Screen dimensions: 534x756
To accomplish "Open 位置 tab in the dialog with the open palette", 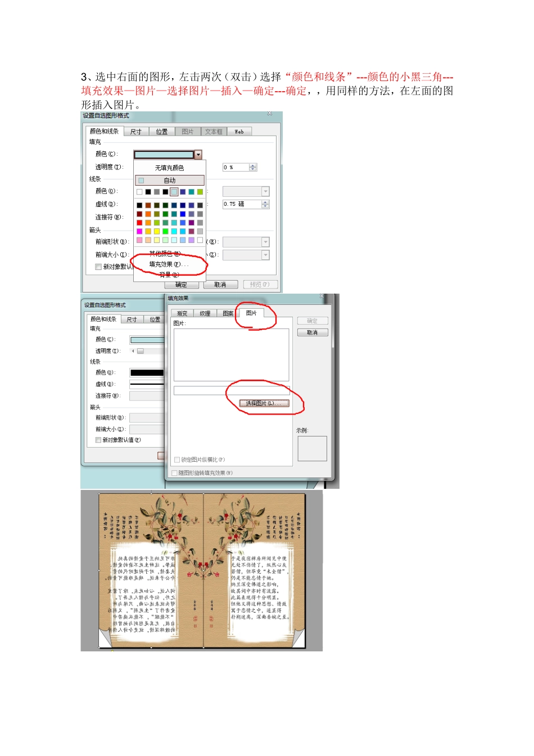I will point(162,132).
